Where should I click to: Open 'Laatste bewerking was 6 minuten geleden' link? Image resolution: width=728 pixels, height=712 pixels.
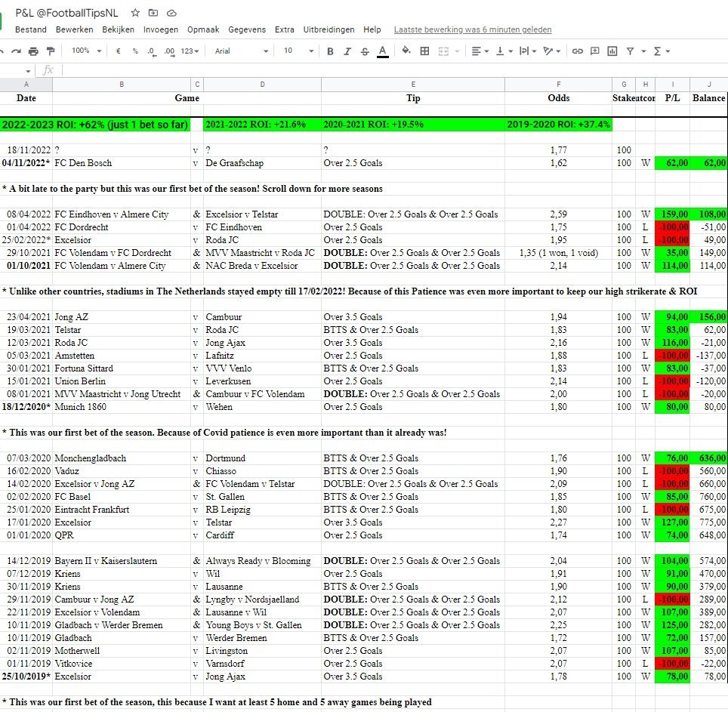point(473,29)
